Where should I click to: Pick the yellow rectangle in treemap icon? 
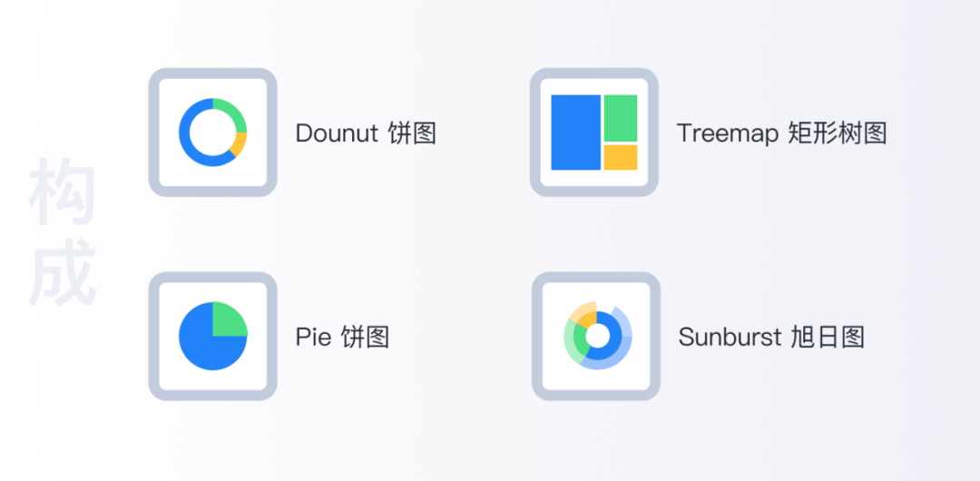click(620, 158)
